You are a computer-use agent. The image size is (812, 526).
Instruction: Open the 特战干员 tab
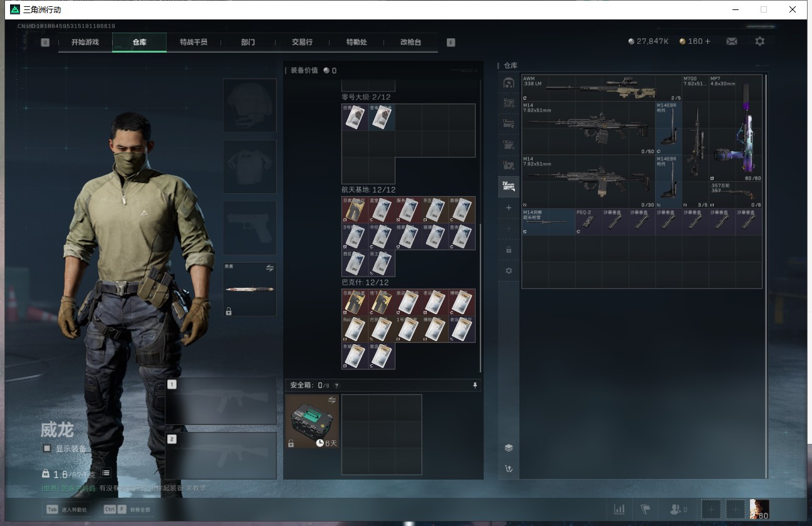point(194,42)
